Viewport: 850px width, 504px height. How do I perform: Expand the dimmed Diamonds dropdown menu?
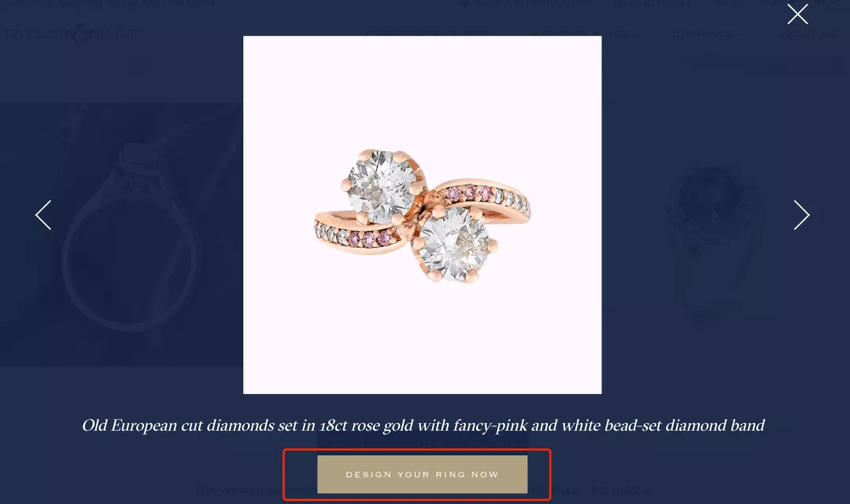pos(708,34)
